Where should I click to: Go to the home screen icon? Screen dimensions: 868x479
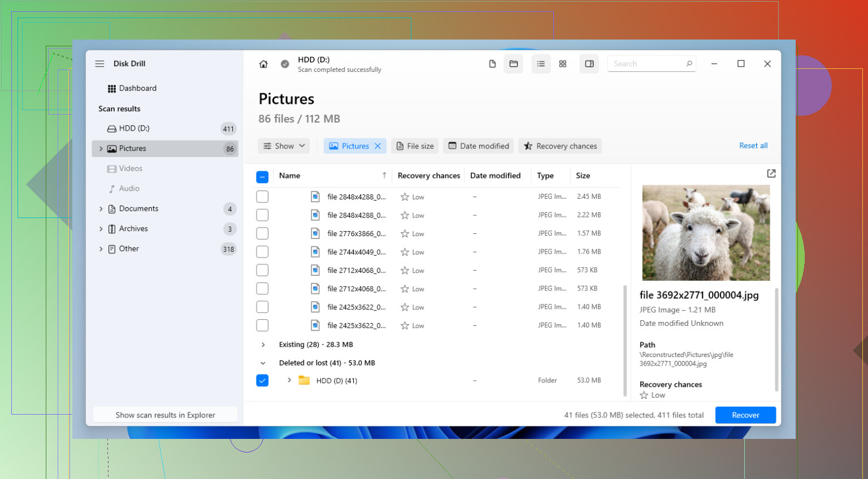[x=263, y=64]
